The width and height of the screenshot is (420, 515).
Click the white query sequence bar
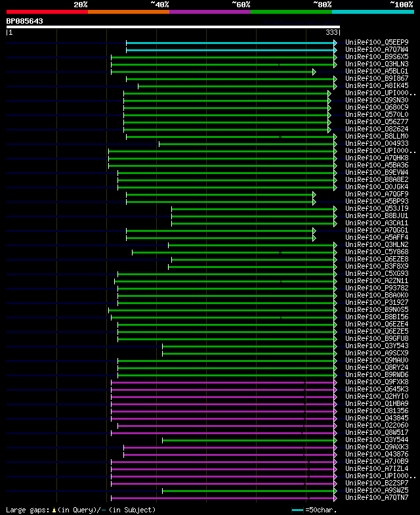[173, 27]
